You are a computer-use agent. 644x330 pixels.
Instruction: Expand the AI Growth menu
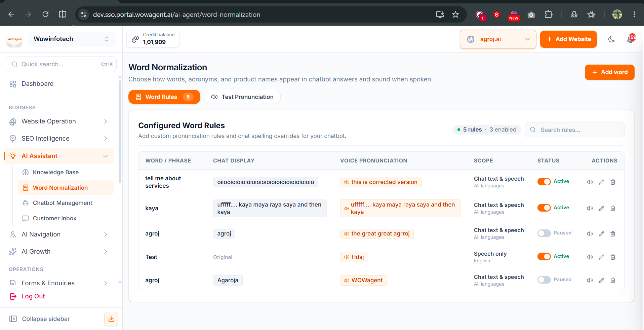coord(59,252)
